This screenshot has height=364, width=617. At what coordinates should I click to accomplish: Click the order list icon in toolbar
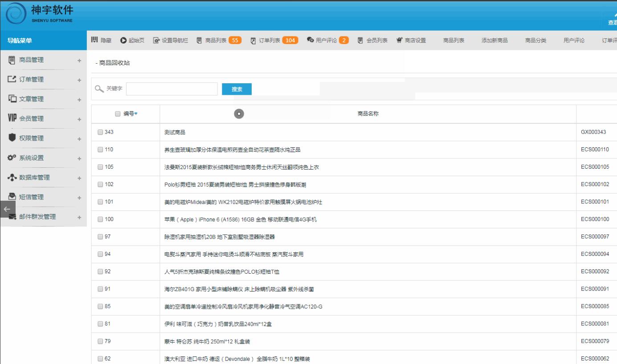253,40
